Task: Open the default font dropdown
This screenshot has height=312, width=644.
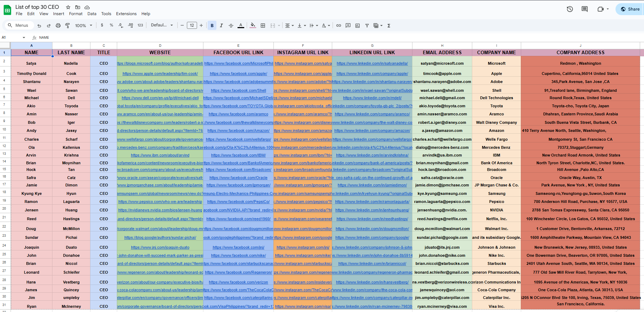Action: (x=162, y=25)
